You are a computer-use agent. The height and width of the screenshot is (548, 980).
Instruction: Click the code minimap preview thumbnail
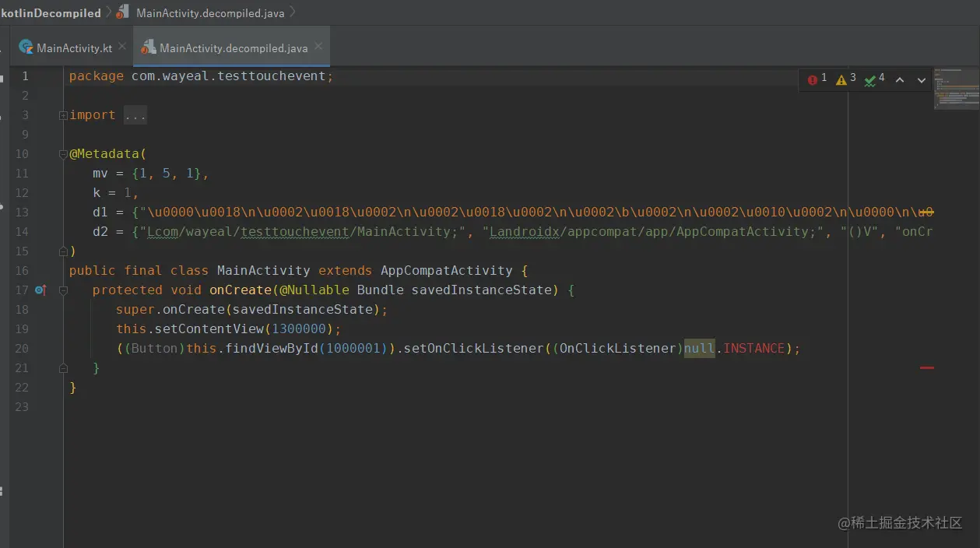coord(957,88)
